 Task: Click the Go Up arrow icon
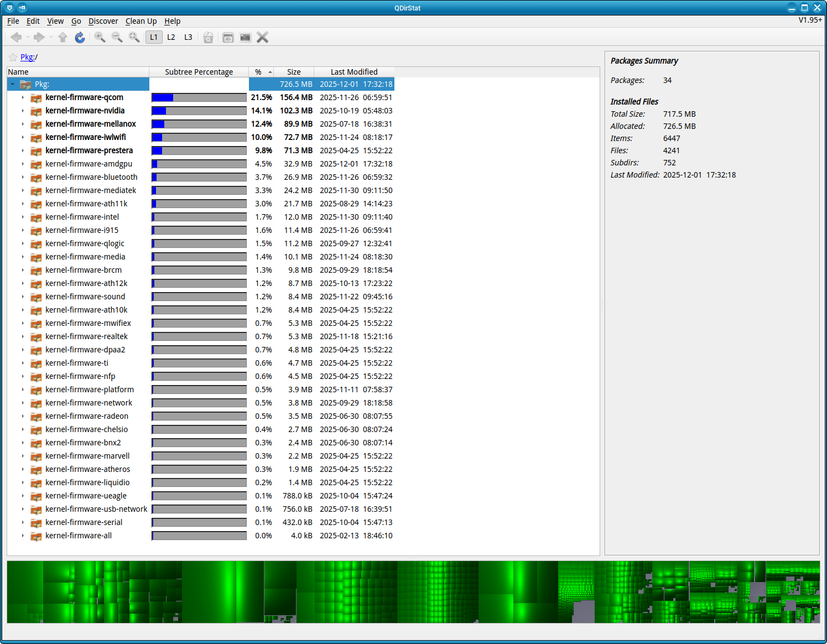click(x=63, y=37)
